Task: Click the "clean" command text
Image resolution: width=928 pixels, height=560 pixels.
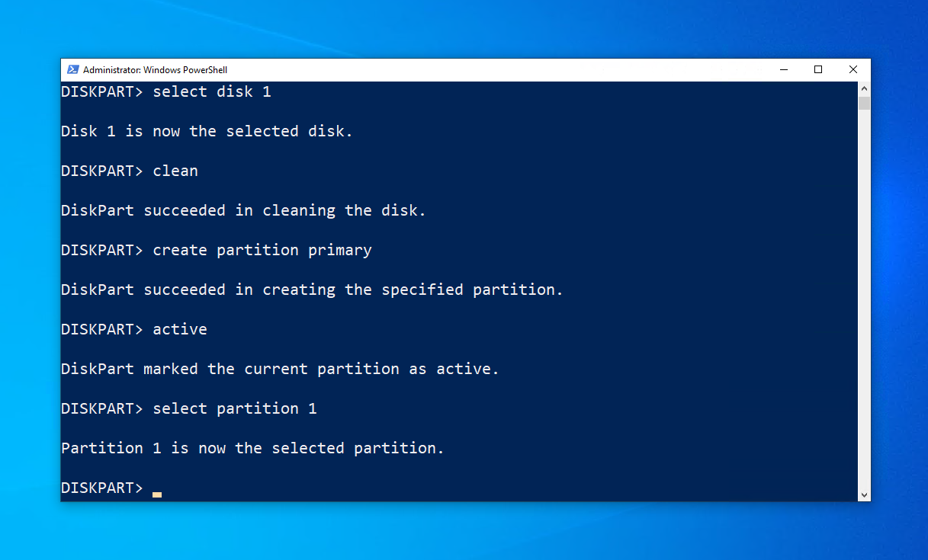Action: point(175,171)
